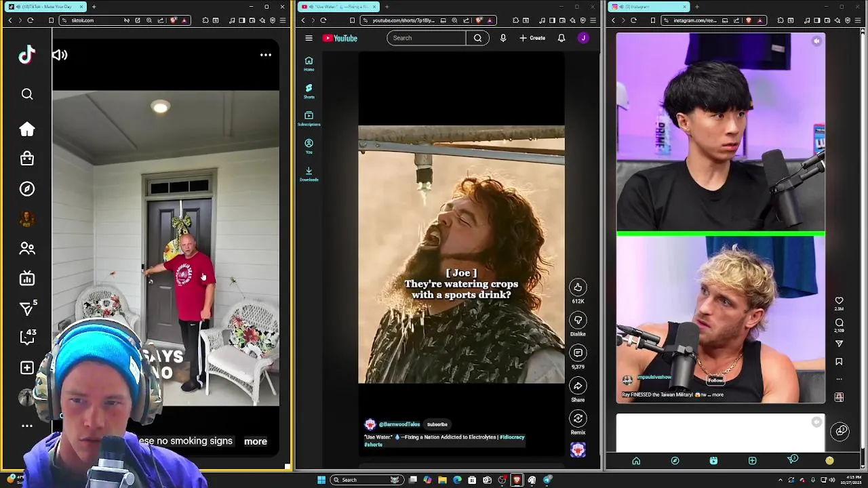The image size is (868, 488).
Task: Create Instagram post plus icon
Action: (x=752, y=461)
